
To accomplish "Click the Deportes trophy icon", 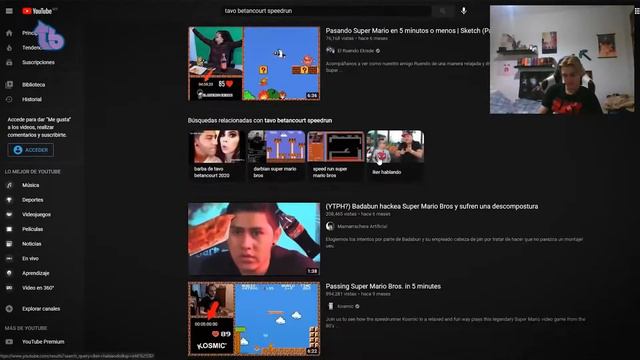I will pyautogui.click(x=9, y=200).
